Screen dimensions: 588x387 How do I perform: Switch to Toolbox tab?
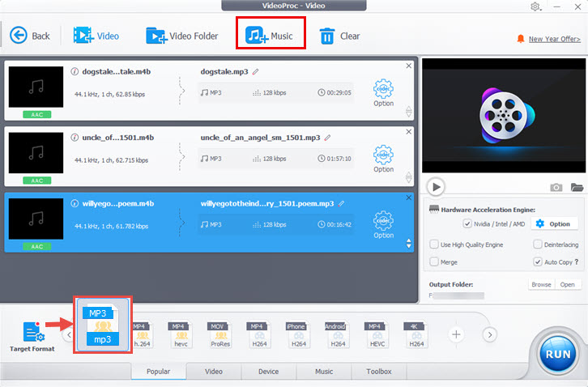click(379, 372)
